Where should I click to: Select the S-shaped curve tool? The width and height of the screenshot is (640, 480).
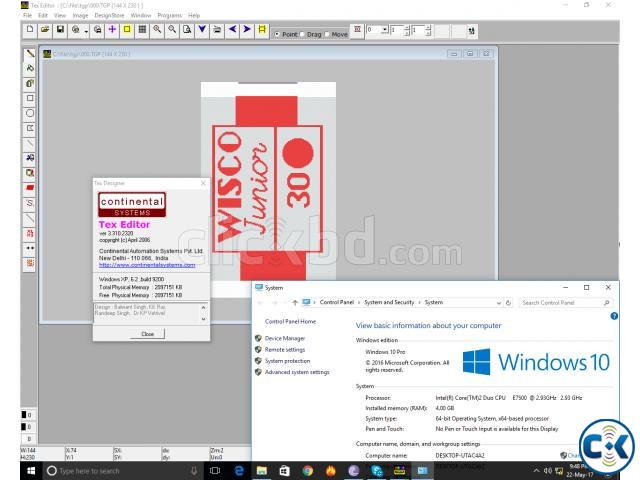29,203
